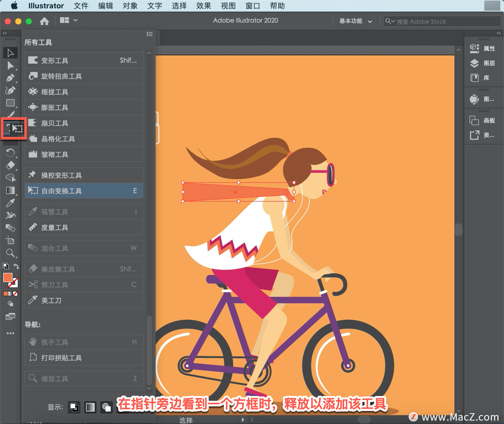Image resolution: width=504 pixels, height=424 pixels.
Task: Collapse the right panel dock
Action: (x=499, y=33)
